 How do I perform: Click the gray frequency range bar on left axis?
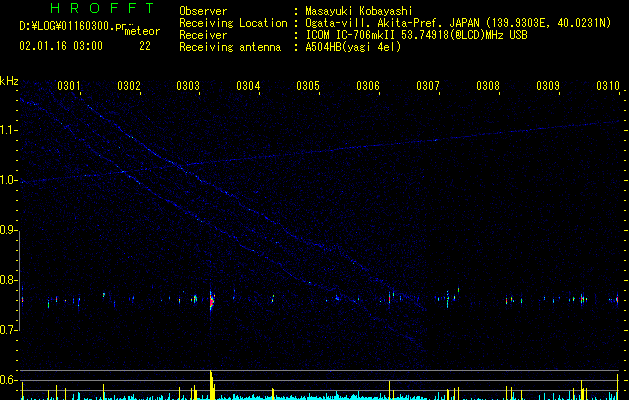(19, 280)
